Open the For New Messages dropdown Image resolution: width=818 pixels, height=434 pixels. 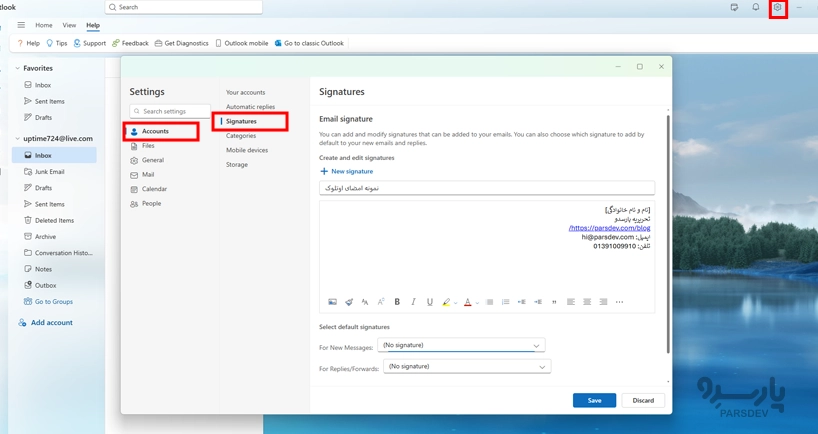pyautogui.click(x=461, y=346)
